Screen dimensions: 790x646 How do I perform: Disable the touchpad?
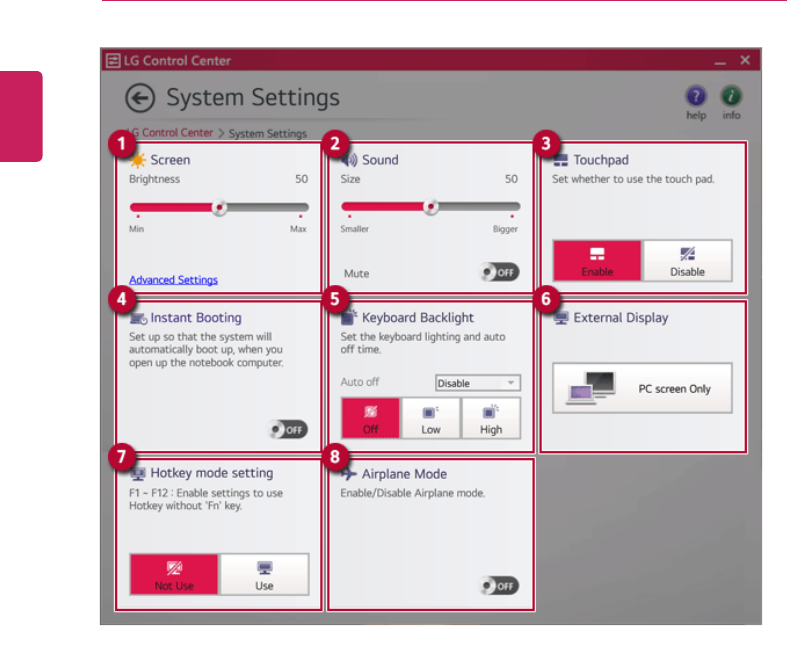pyautogui.click(x=687, y=261)
